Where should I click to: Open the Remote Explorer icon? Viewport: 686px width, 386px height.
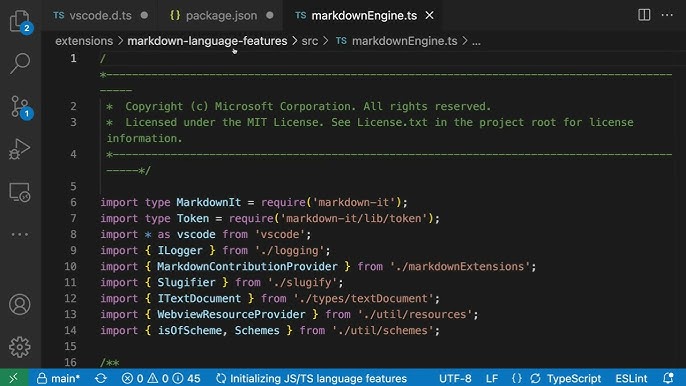(20, 192)
